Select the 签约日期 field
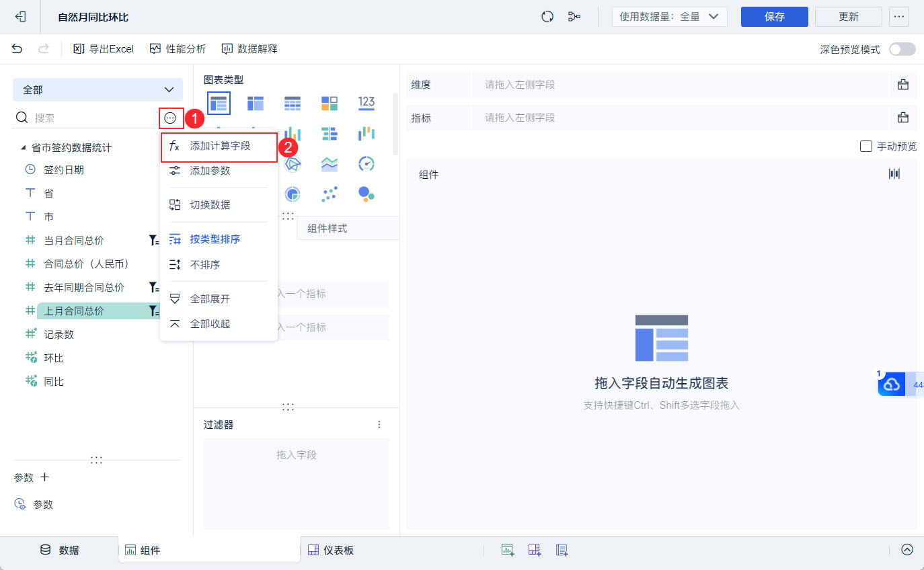Image resolution: width=924 pixels, height=570 pixels. pos(64,170)
